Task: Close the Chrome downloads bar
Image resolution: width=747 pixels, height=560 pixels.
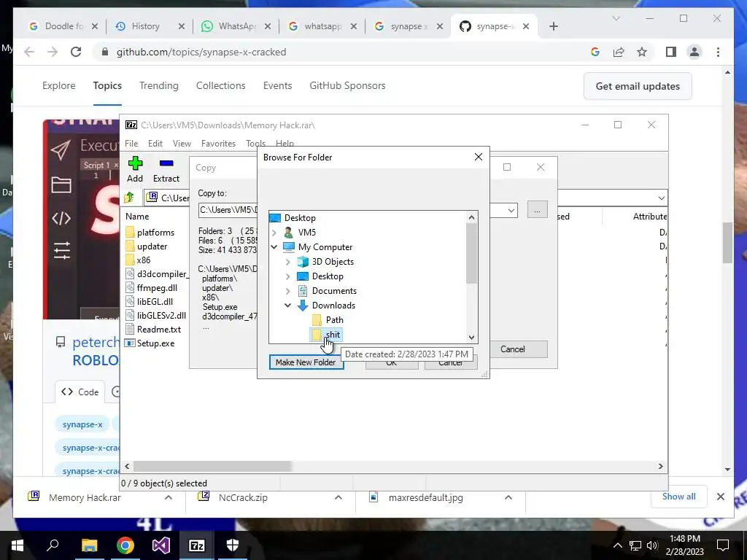Action: (x=720, y=497)
